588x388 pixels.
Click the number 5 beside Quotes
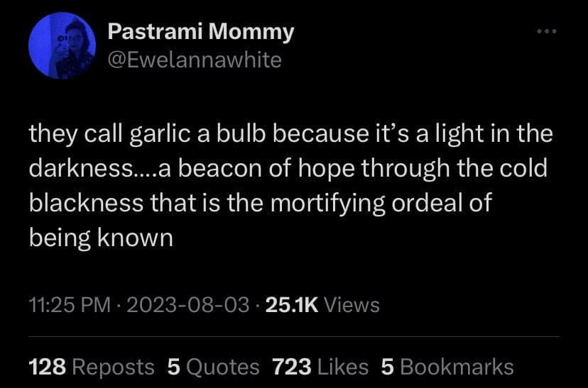pyautogui.click(x=174, y=367)
